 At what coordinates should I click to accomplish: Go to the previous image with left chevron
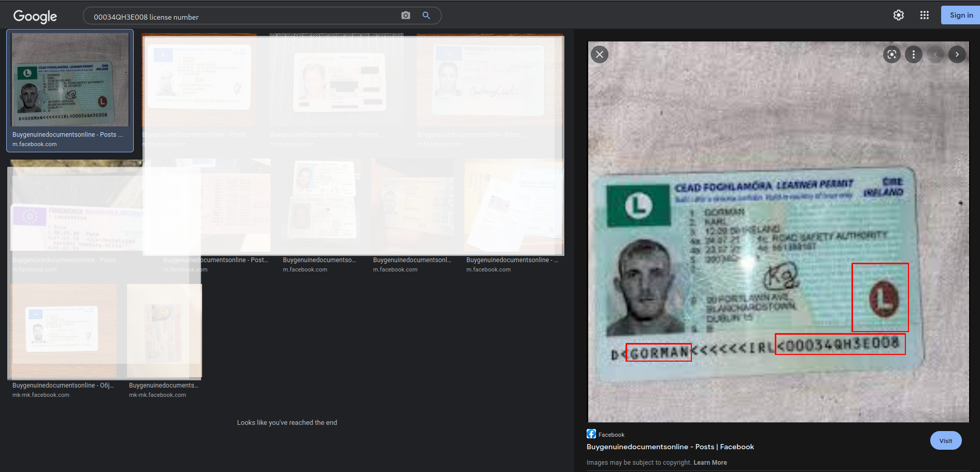pyautogui.click(x=935, y=54)
